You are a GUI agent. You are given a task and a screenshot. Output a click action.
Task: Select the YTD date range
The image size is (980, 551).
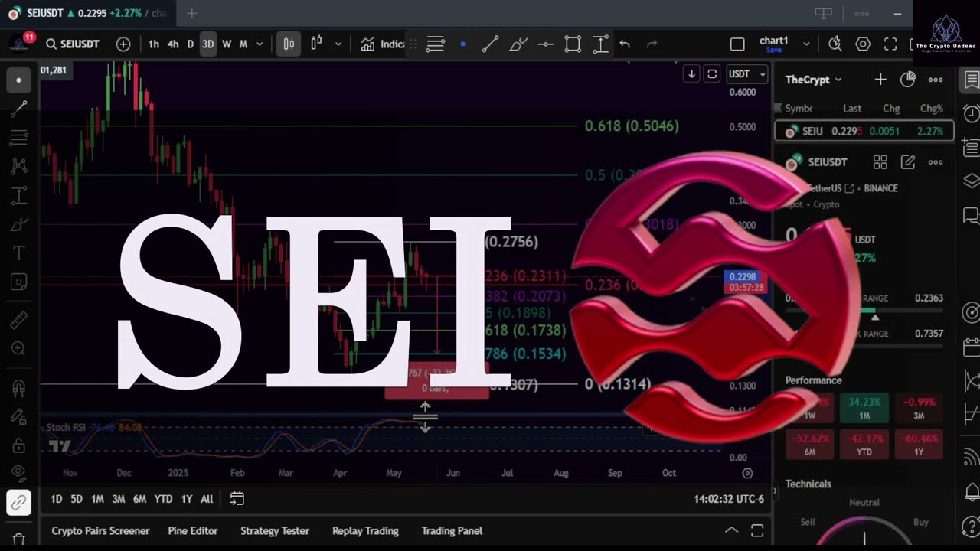(163, 499)
